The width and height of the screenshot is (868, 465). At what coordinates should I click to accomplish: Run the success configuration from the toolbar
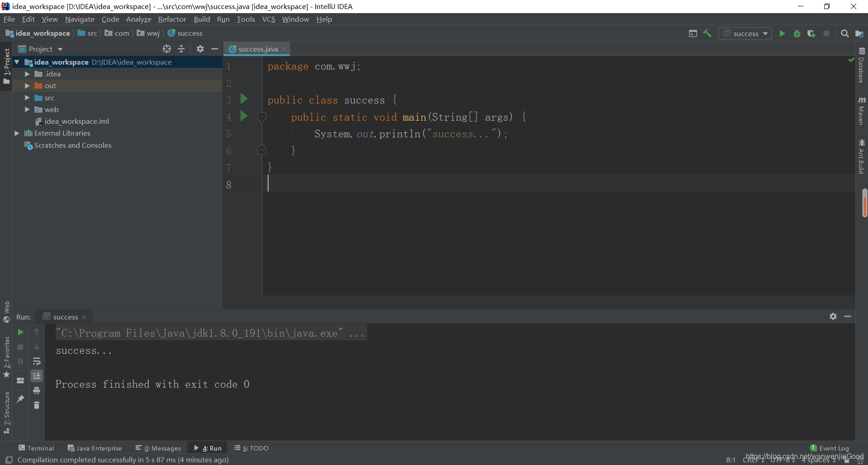782,33
